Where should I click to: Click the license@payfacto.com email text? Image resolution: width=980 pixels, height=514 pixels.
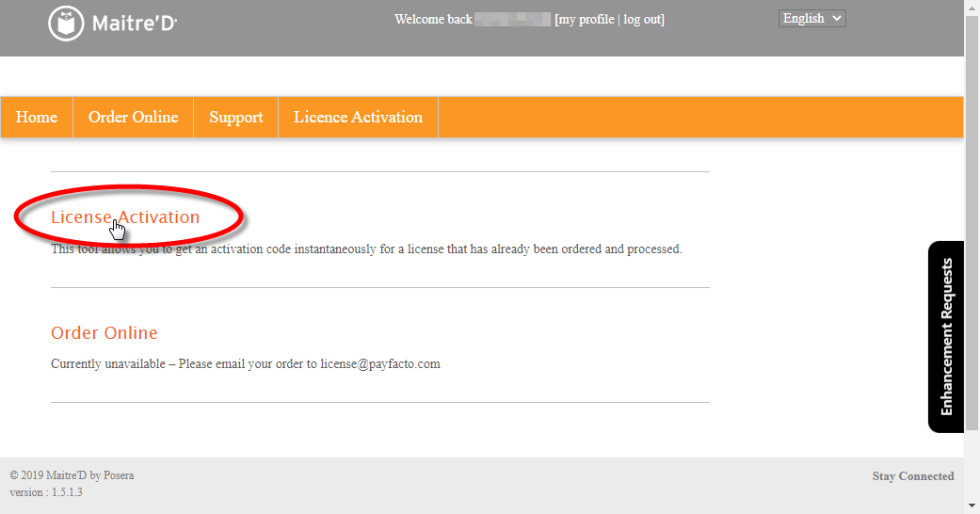380,364
